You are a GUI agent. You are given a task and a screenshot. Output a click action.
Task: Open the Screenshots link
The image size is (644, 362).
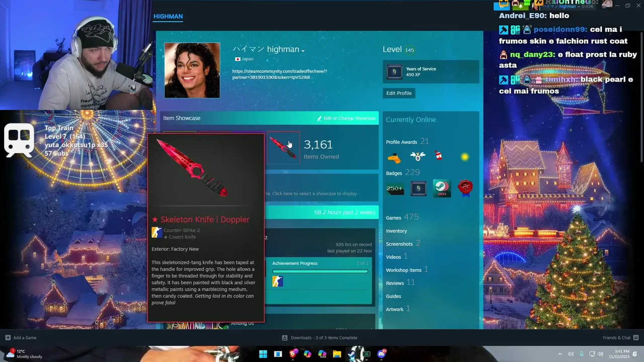[x=399, y=244]
